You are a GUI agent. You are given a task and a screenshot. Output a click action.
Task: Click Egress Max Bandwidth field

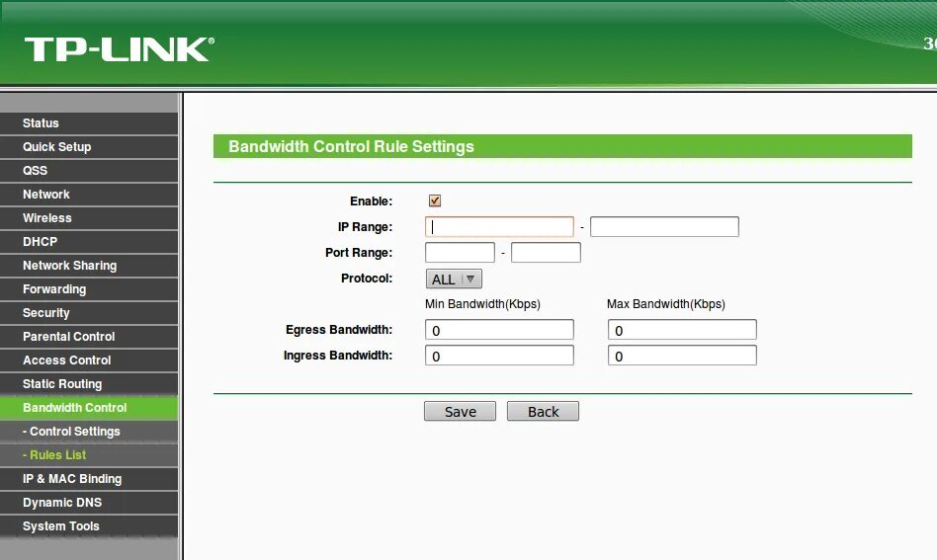coord(682,330)
